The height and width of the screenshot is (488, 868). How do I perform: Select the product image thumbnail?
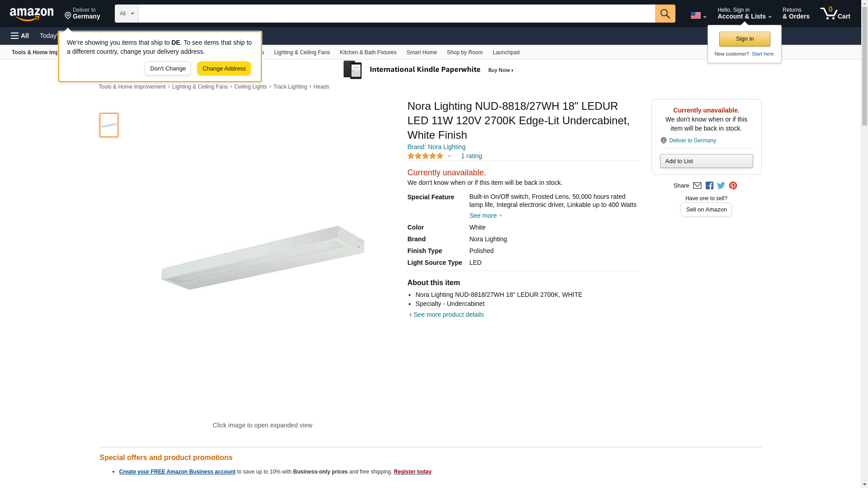click(109, 125)
